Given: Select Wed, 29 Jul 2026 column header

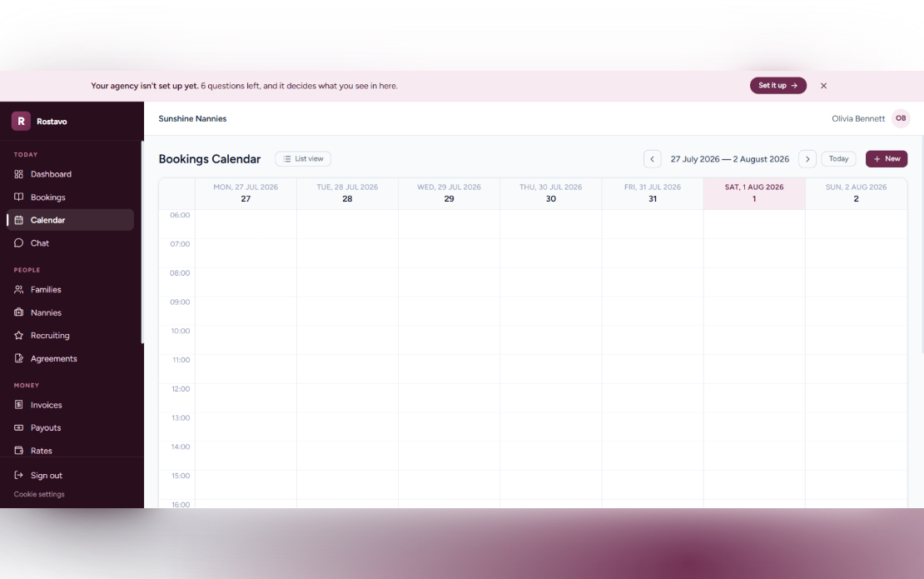Looking at the screenshot, I should tap(449, 193).
